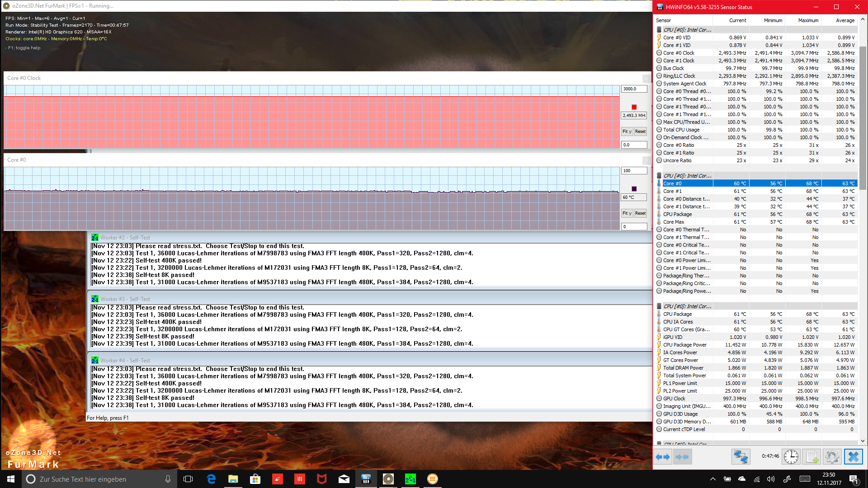Click the shrink columns inward-arrows icon
Viewport: 868px width, 488px height.
[x=682, y=457]
